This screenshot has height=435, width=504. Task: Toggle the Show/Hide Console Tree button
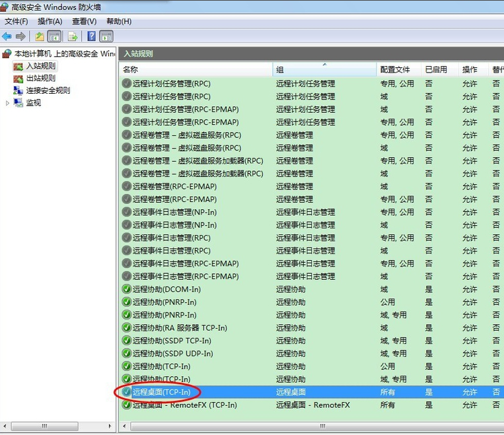point(54,36)
